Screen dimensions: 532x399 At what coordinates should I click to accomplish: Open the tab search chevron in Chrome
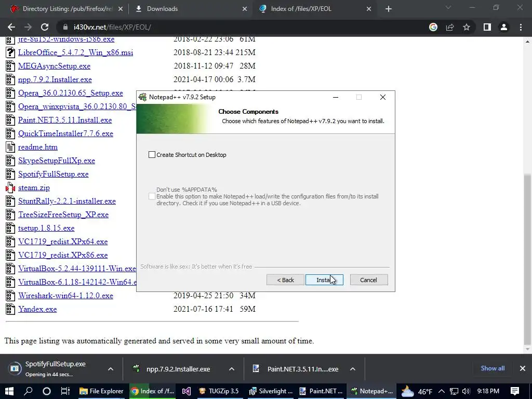click(x=448, y=7)
